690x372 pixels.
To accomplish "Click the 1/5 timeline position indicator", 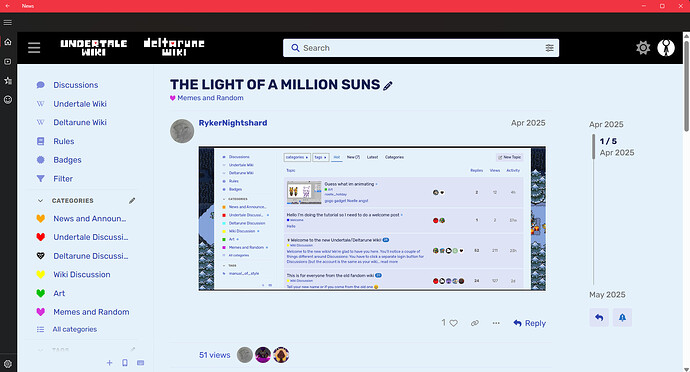I will (x=608, y=141).
